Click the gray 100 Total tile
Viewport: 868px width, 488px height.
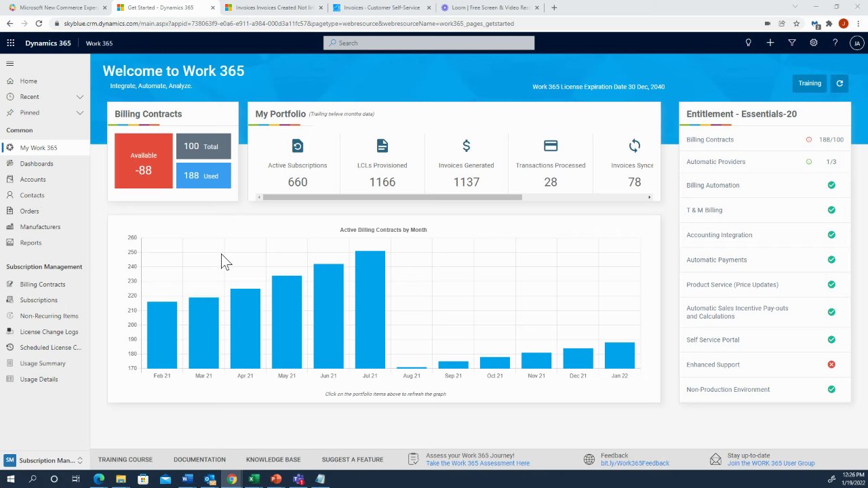tap(203, 146)
